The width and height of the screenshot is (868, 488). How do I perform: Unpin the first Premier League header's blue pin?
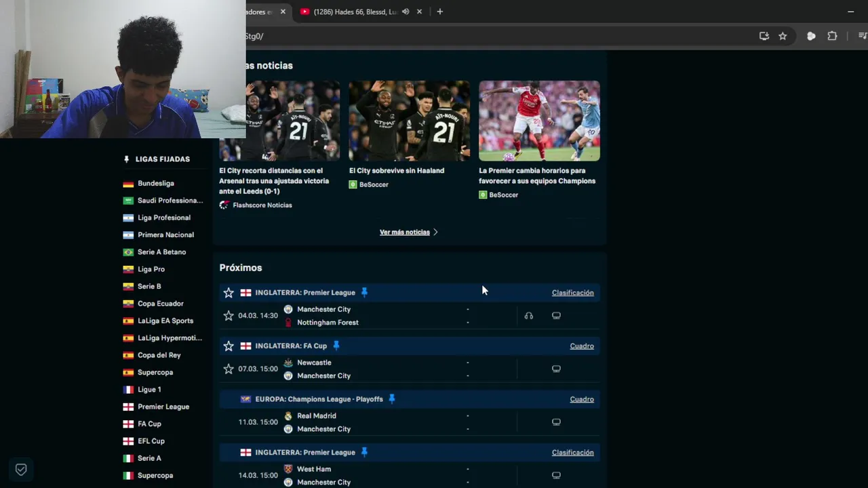coord(364,293)
